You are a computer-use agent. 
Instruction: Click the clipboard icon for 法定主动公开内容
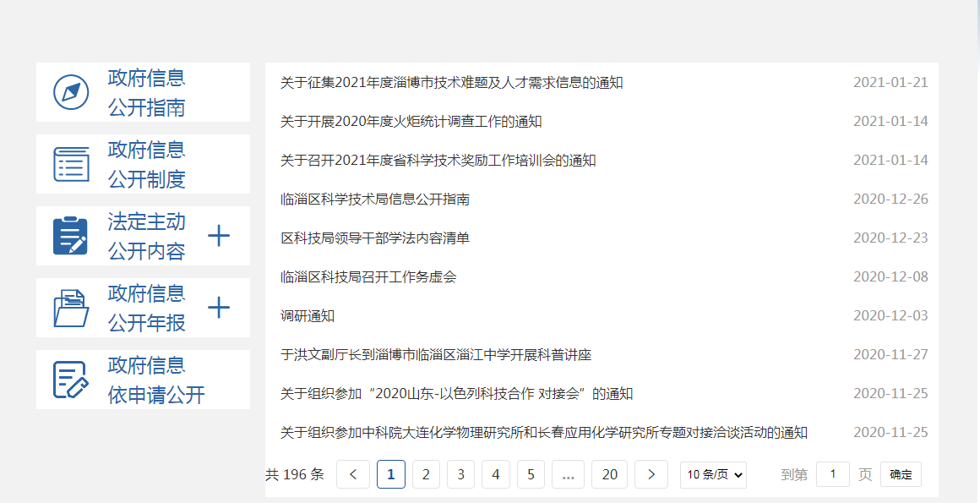tap(71, 236)
